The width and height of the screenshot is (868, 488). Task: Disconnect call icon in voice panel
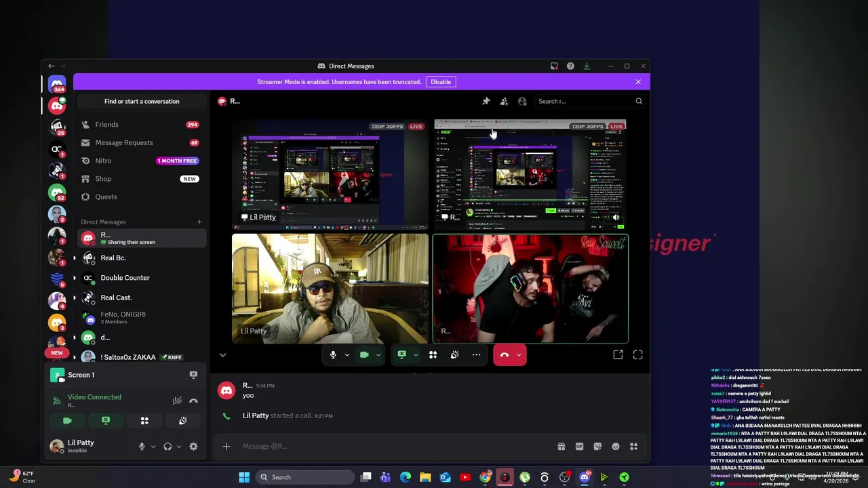[193, 401]
